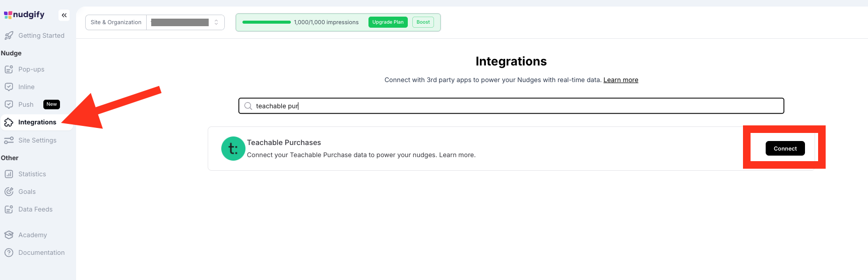This screenshot has height=280, width=868.
Task: Click the 1,000/1,000 impressions text
Action: 326,22
